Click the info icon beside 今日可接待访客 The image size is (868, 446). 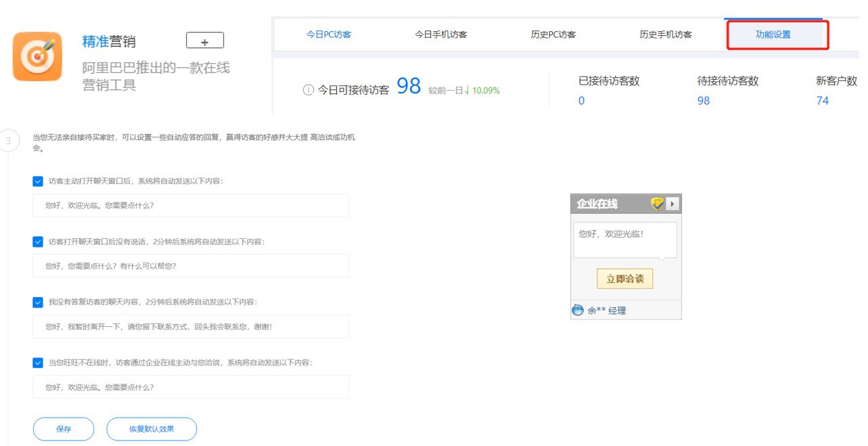pos(309,89)
